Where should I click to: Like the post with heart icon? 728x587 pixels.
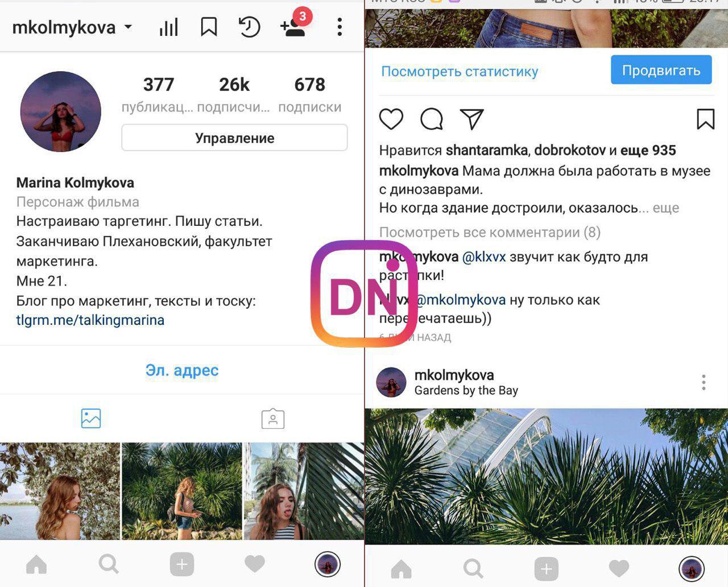[x=391, y=119]
